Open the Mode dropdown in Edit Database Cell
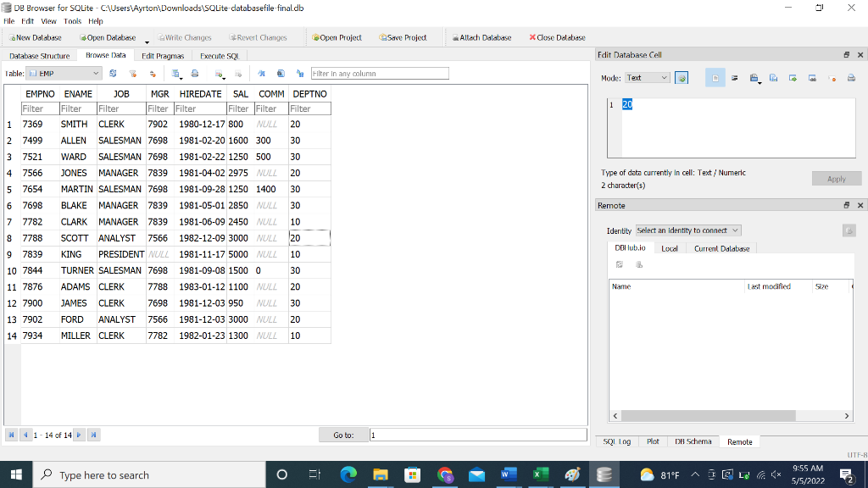This screenshot has width=868, height=488. pyautogui.click(x=646, y=77)
